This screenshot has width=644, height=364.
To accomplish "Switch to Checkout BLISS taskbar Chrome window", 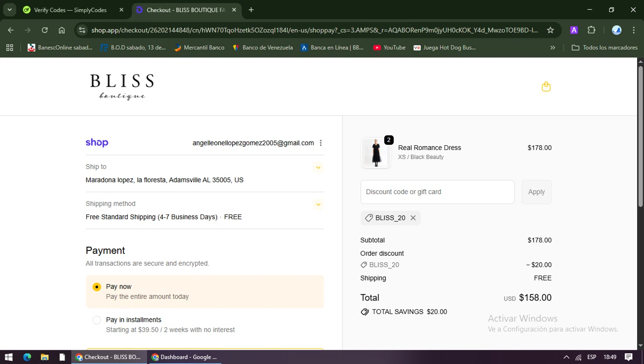I will point(109,357).
